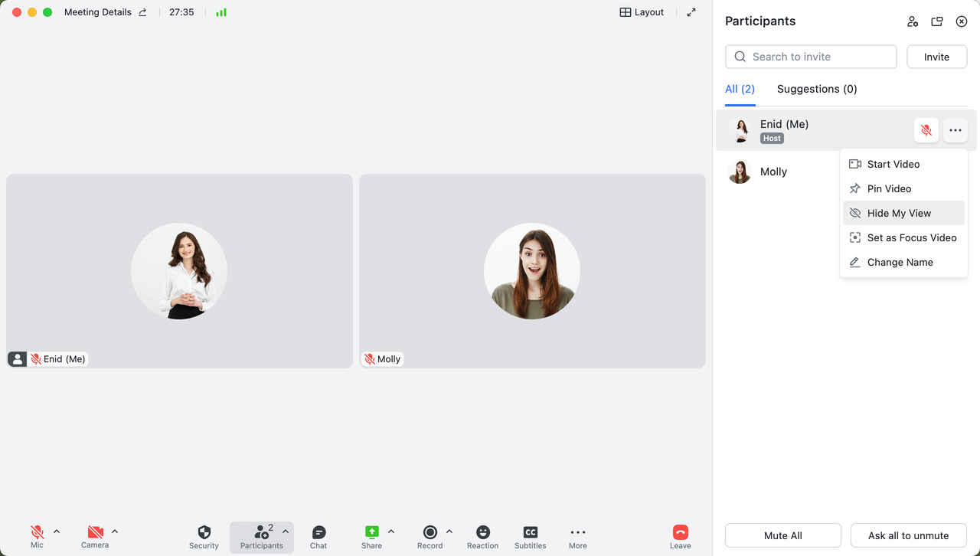980x556 pixels.
Task: Turn on Subtitles CC icon
Action: coord(530,533)
